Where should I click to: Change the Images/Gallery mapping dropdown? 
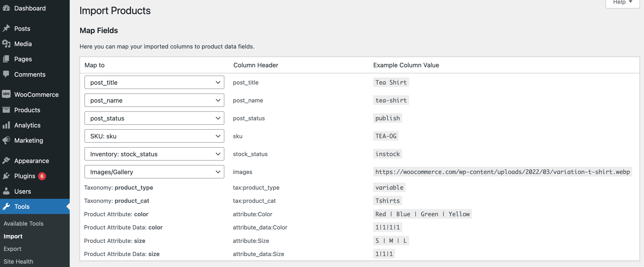pos(154,172)
